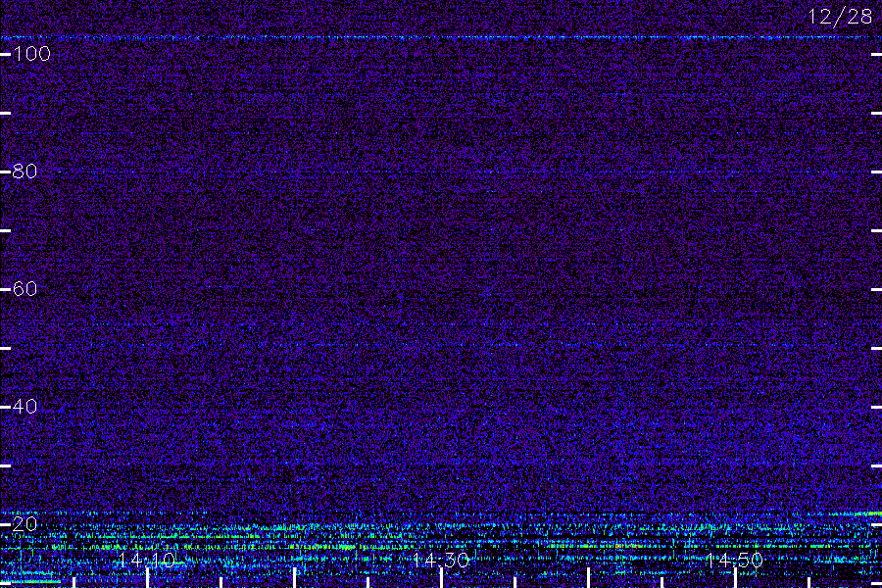This screenshot has height=588, width=882.
Task: Click the 40 frequency axis label
Action: pyautogui.click(x=24, y=407)
